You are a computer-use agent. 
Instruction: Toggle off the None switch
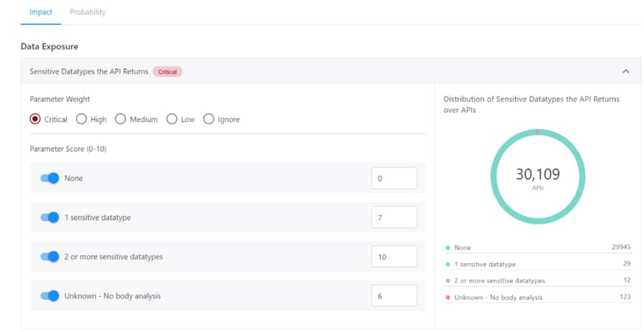click(x=50, y=178)
